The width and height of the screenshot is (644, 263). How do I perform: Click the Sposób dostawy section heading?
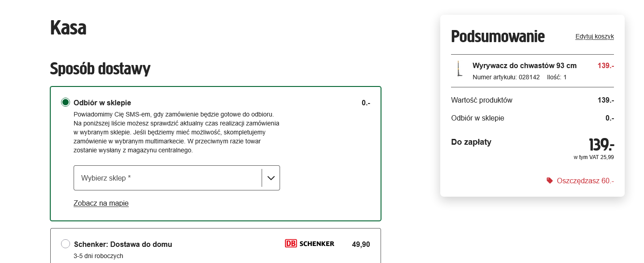click(x=100, y=69)
